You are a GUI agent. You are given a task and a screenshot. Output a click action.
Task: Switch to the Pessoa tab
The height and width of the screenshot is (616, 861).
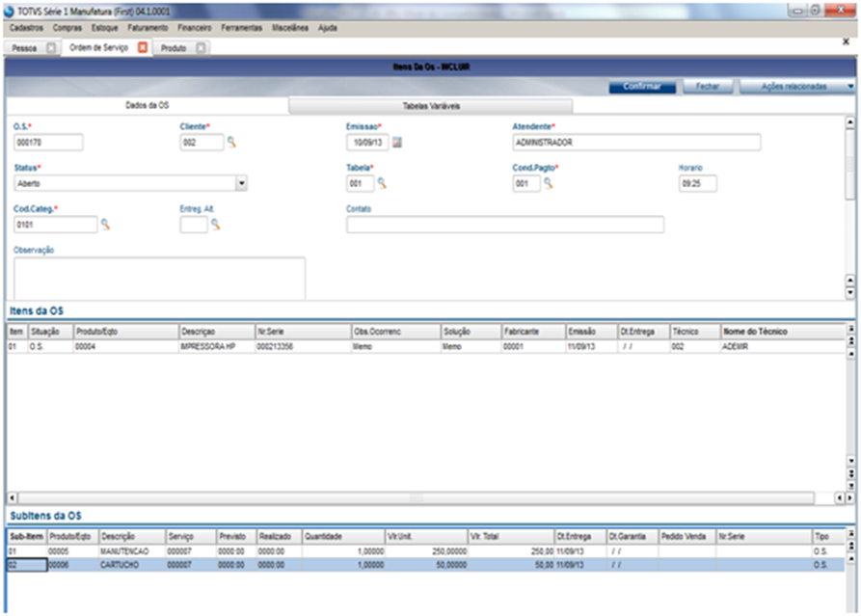tap(24, 48)
